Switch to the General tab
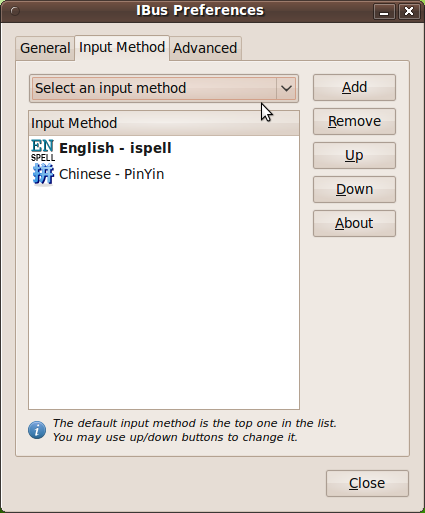The height and width of the screenshot is (513, 425). [x=45, y=48]
